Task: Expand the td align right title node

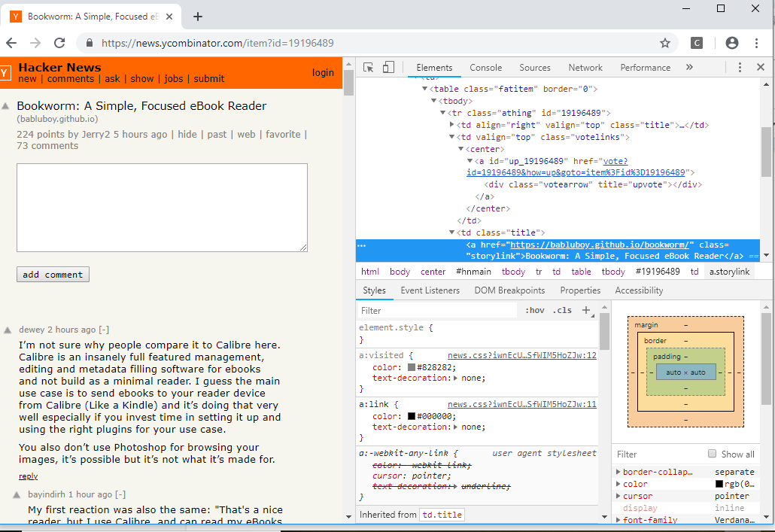Action: click(x=451, y=125)
